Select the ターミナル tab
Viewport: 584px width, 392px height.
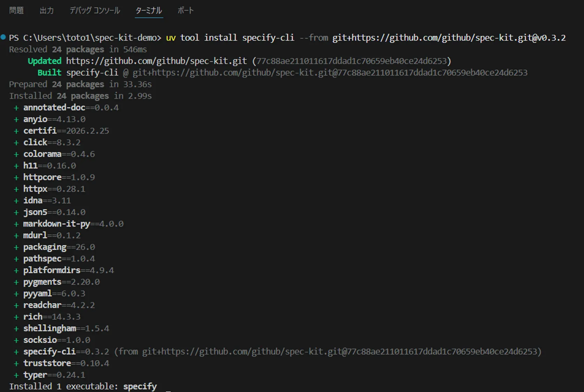(149, 10)
